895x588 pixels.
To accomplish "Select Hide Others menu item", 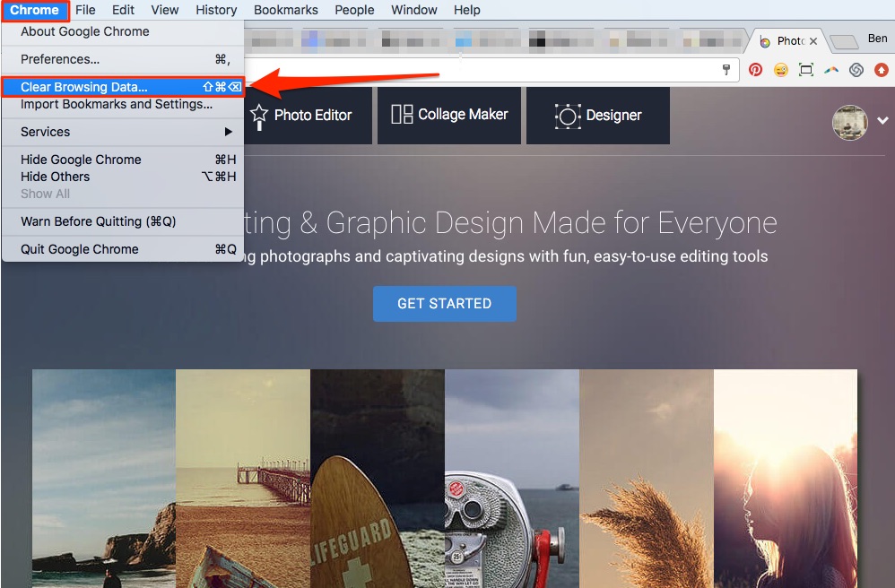I will point(123,177).
